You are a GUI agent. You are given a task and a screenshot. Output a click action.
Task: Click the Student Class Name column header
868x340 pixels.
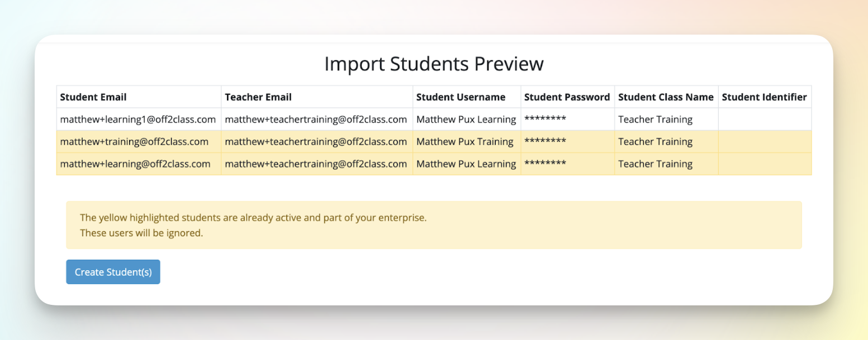[666, 97]
